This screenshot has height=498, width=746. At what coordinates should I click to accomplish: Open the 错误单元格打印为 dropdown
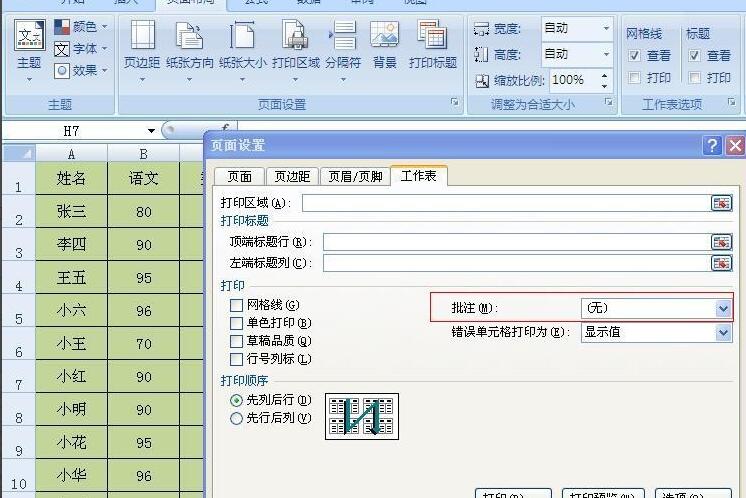click(x=723, y=332)
